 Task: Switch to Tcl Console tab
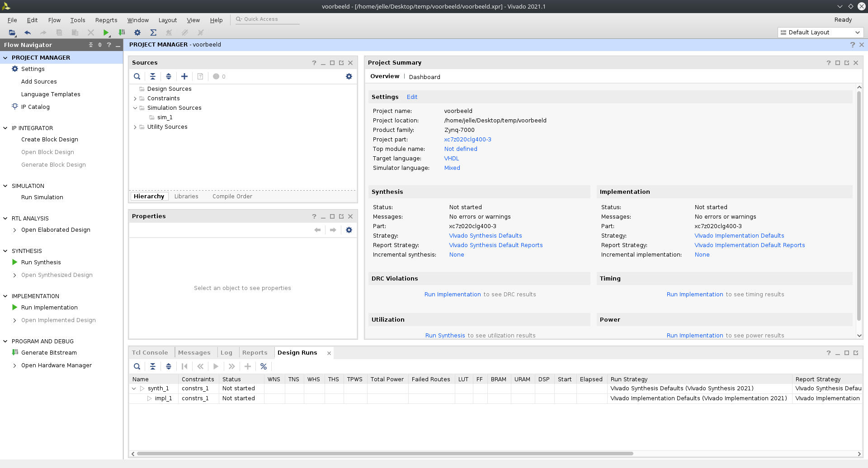150,353
